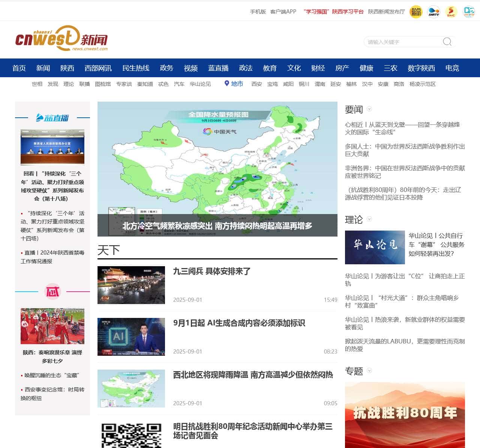480x448 pixels.
Task: Open the 九三阅兵 具体安排来了 article
Action: click(212, 271)
